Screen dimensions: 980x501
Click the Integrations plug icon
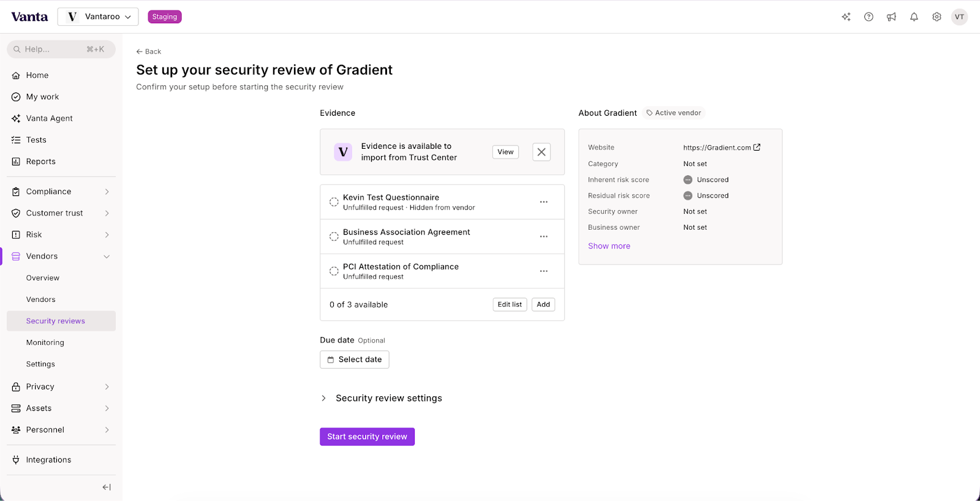[16, 460]
